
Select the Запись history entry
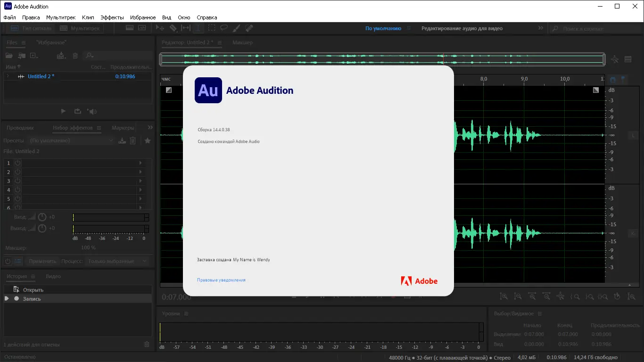coord(78,299)
